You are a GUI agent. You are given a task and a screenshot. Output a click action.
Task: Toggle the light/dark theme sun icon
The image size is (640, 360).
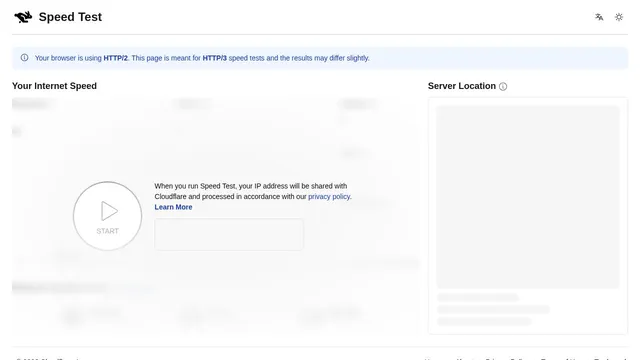(x=619, y=17)
